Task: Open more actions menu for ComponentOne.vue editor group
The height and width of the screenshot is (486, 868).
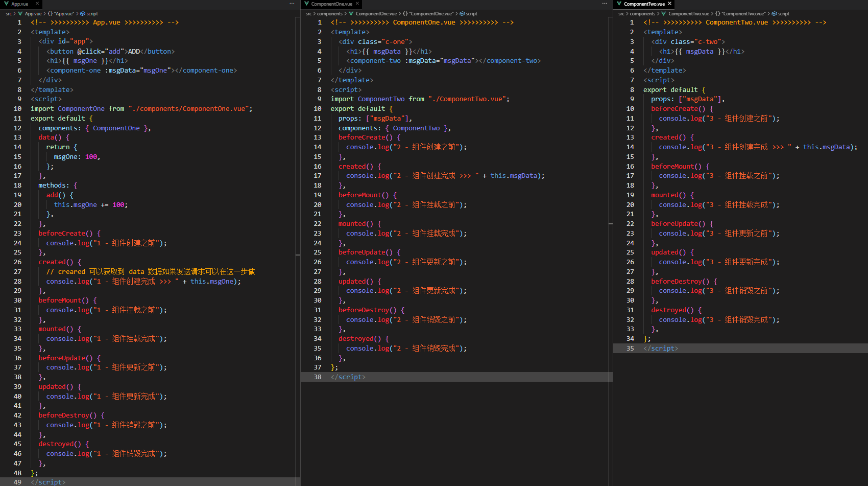Action: pyautogui.click(x=605, y=4)
